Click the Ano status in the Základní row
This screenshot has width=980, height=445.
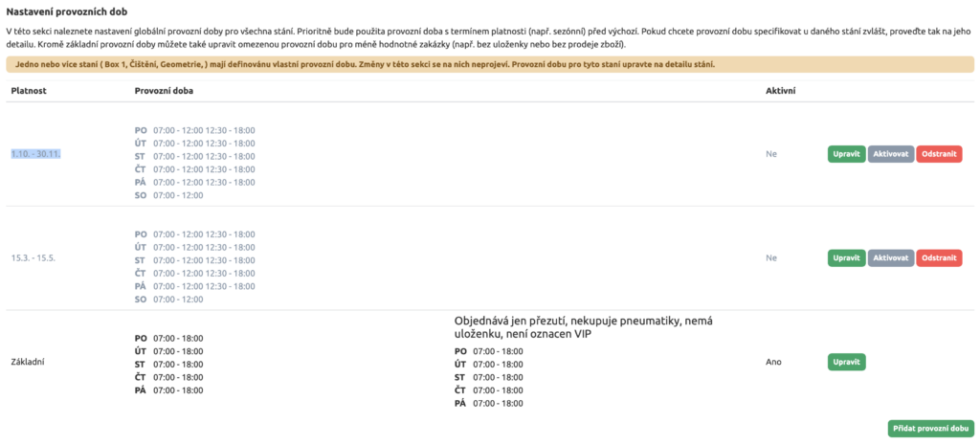coord(774,363)
